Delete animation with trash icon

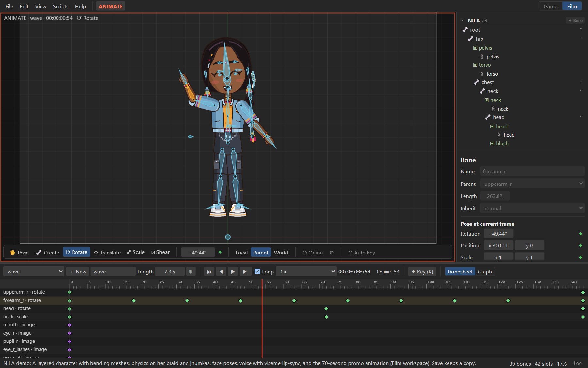point(191,272)
